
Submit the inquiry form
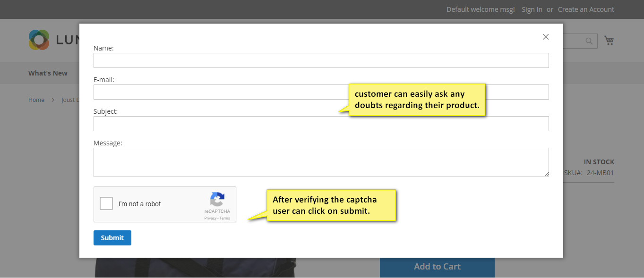(112, 238)
